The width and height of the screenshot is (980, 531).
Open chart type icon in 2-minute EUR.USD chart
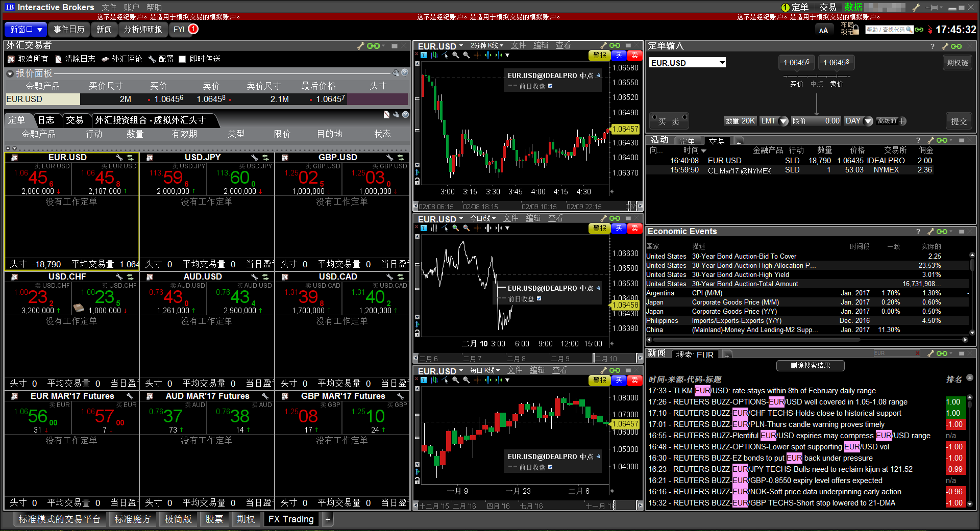434,55
